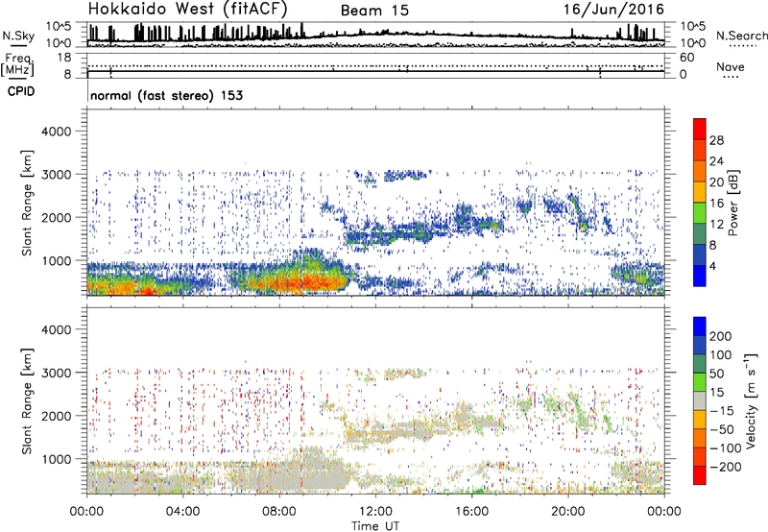The width and height of the screenshot is (768, 532).
Task: Click the '-100' label on Velocity colorbar
Action: point(726,448)
